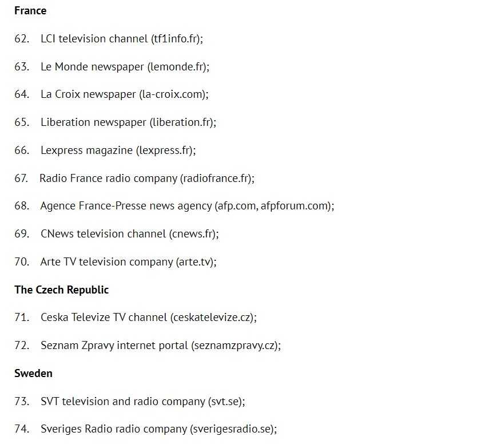Select the LCI television channel entry
The height and width of the screenshot is (448, 485).
click(109, 39)
